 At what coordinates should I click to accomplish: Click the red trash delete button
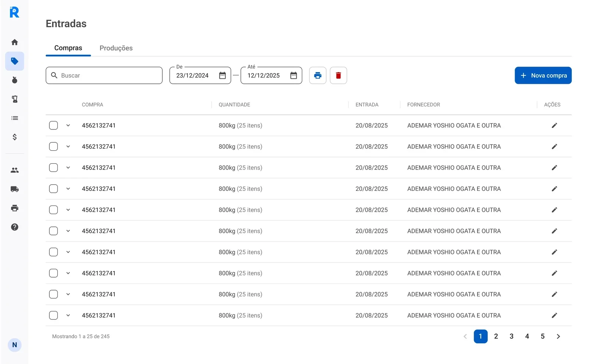click(x=338, y=75)
